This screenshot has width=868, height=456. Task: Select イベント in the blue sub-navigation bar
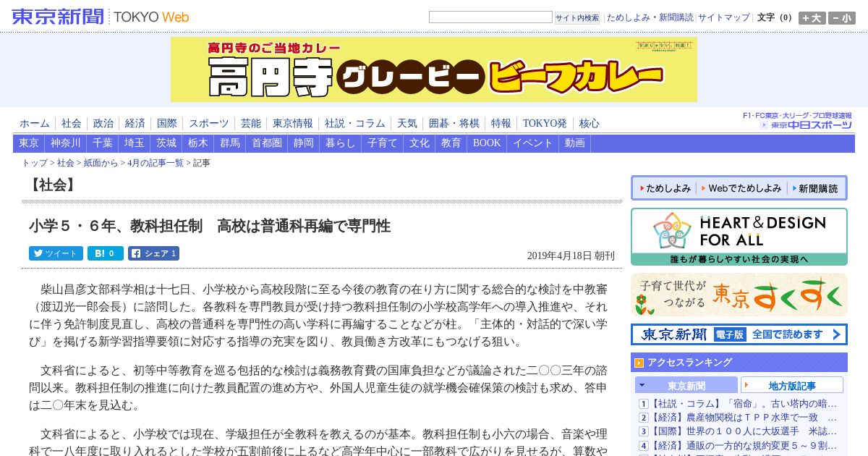click(532, 143)
